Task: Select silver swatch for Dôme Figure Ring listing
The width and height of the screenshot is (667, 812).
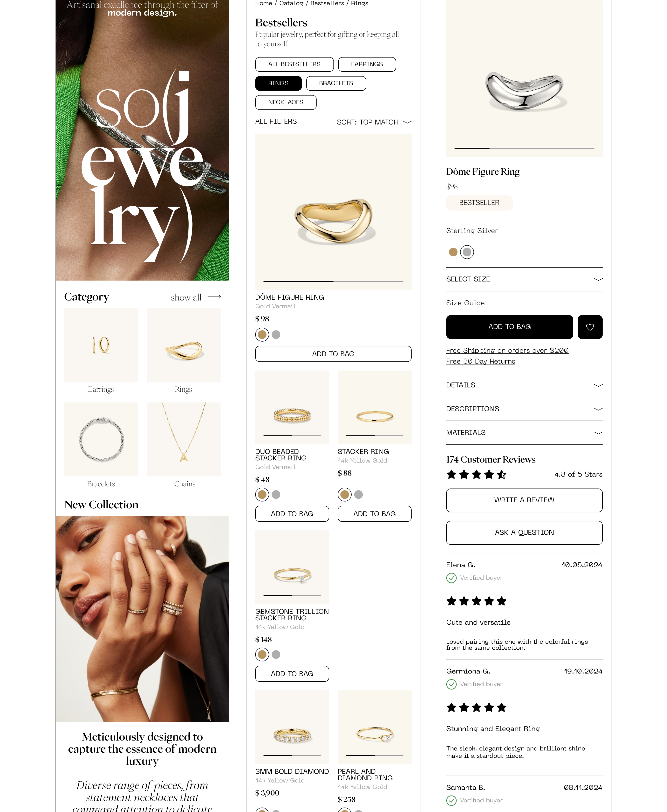Action: coord(276,334)
